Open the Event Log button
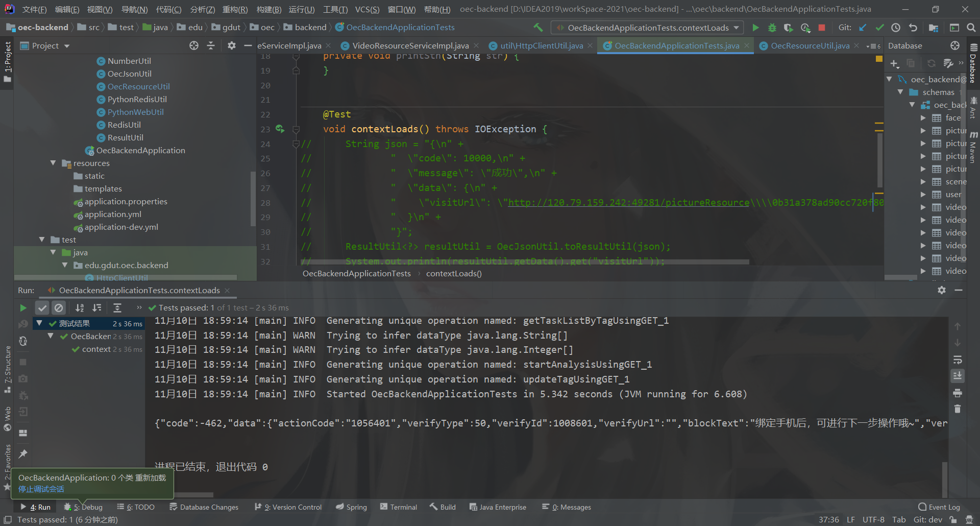This screenshot has width=980, height=526. [939, 507]
